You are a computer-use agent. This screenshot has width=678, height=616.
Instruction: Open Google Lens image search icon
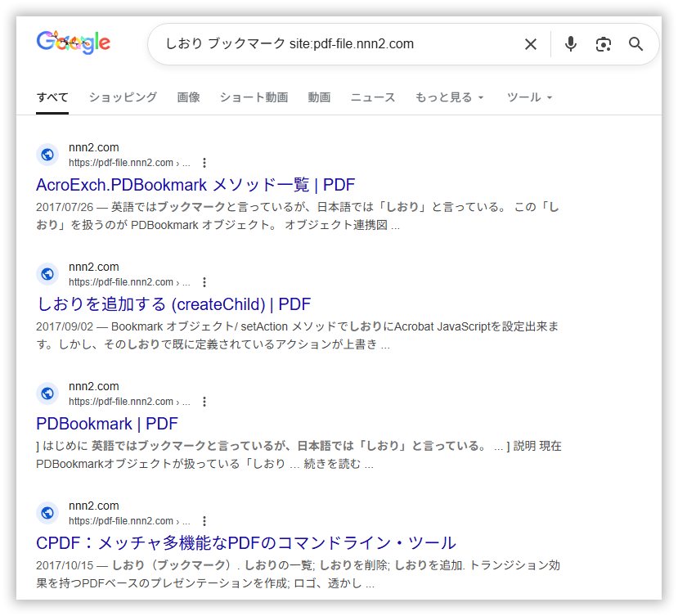coord(604,44)
